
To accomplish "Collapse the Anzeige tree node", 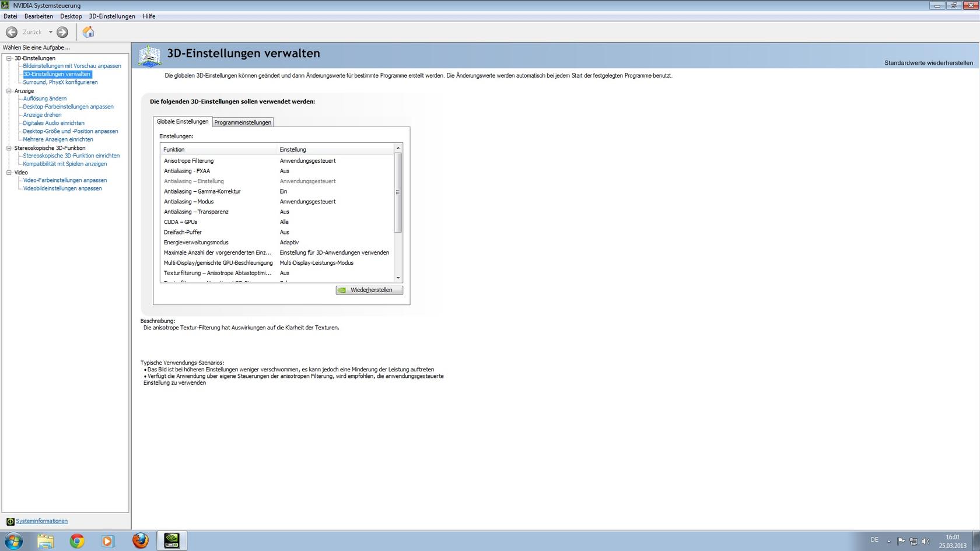I will click(x=9, y=91).
